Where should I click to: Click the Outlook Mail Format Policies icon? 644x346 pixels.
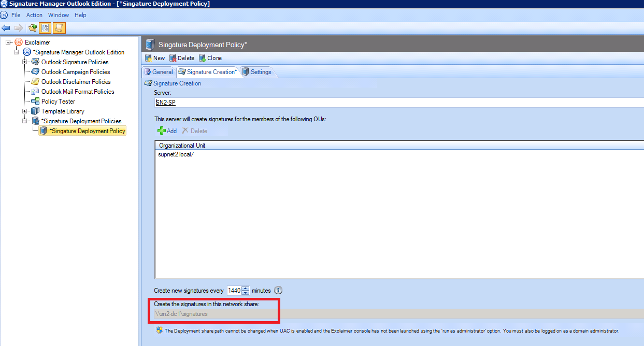[x=35, y=91]
